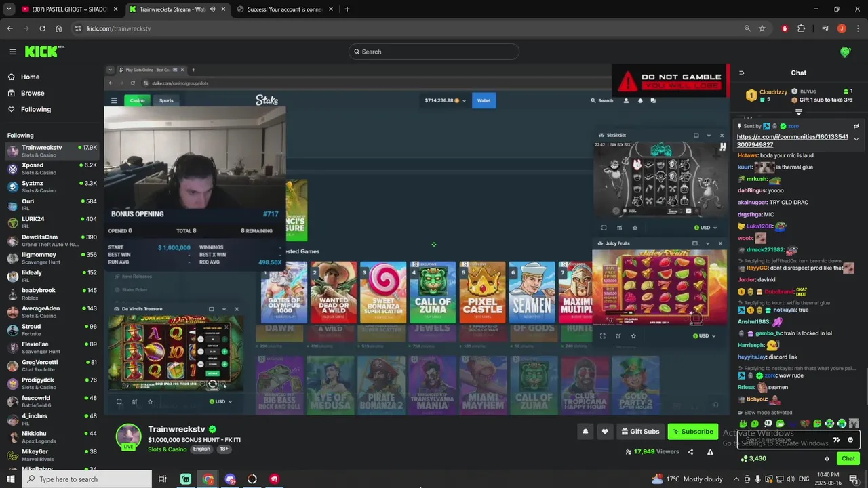Image resolution: width=868 pixels, height=488 pixels.
Task: Click the zoom magnifier icon in address bar
Action: pyautogui.click(x=747, y=28)
